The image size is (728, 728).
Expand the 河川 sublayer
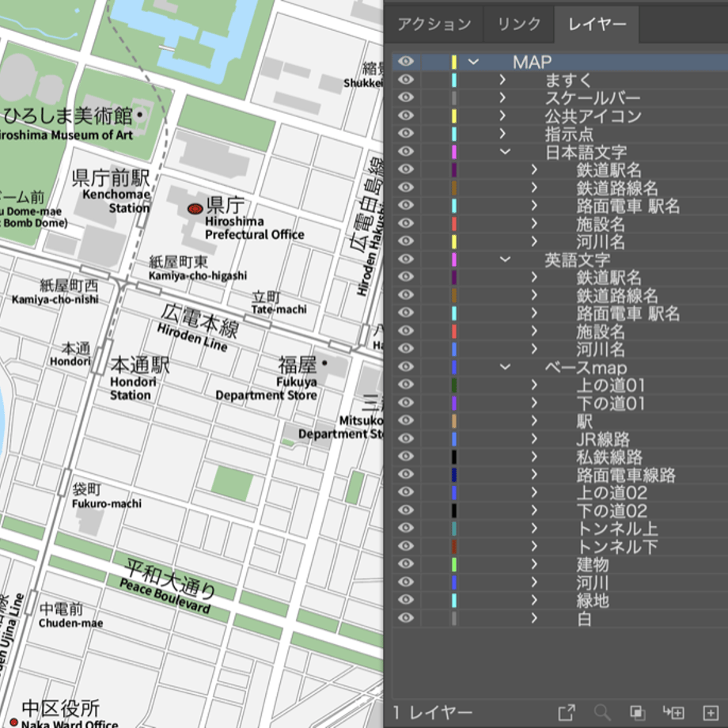[x=534, y=582]
